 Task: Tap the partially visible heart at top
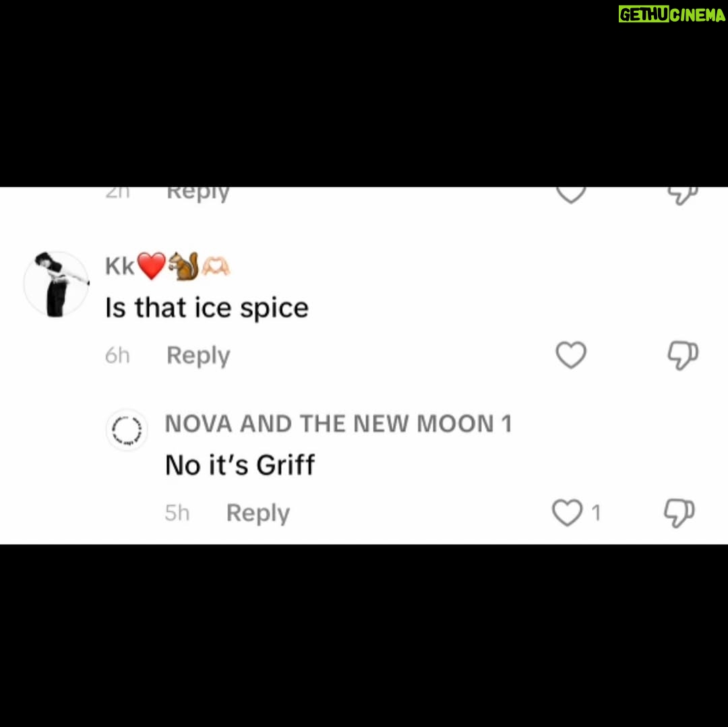coord(571,195)
